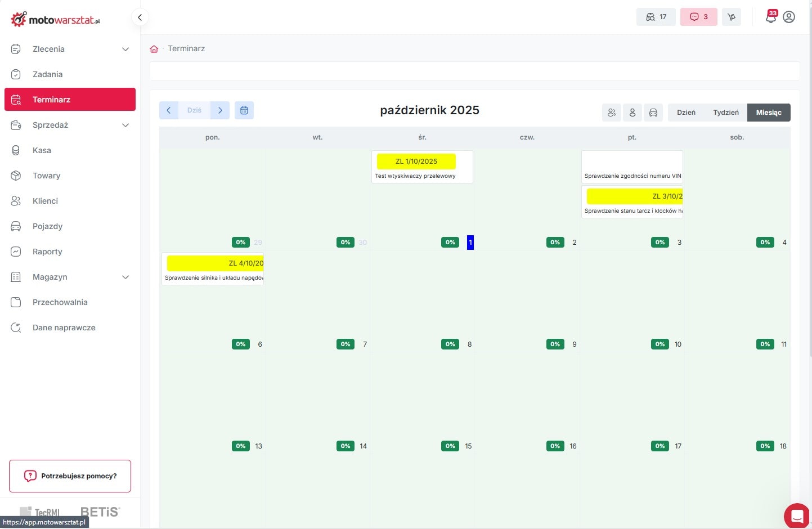
Task: Select the Miesiąc view toggle
Action: click(769, 113)
